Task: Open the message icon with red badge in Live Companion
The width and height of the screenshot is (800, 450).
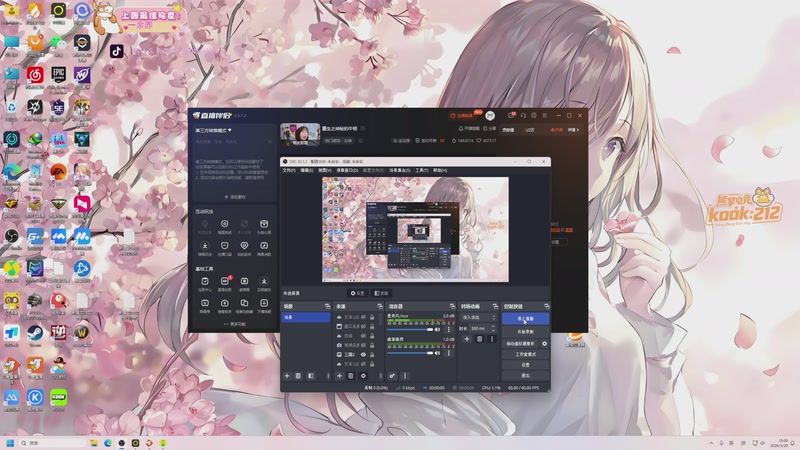Action: [512, 115]
